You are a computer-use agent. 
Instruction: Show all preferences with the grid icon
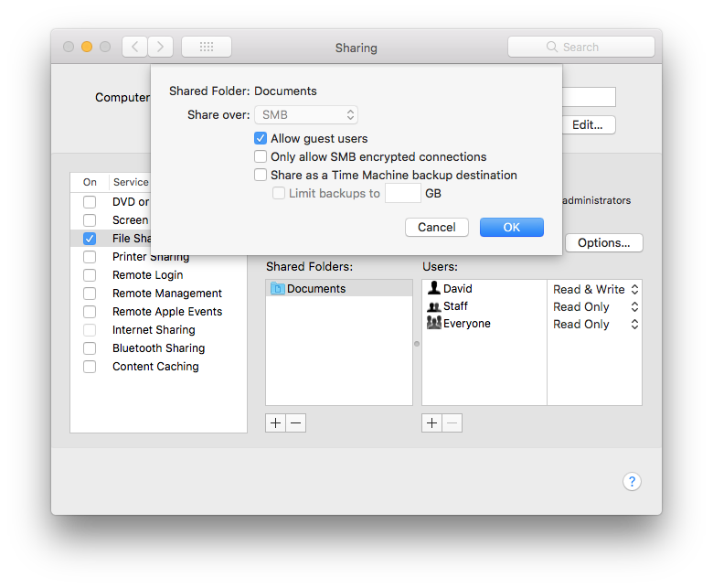(x=207, y=47)
